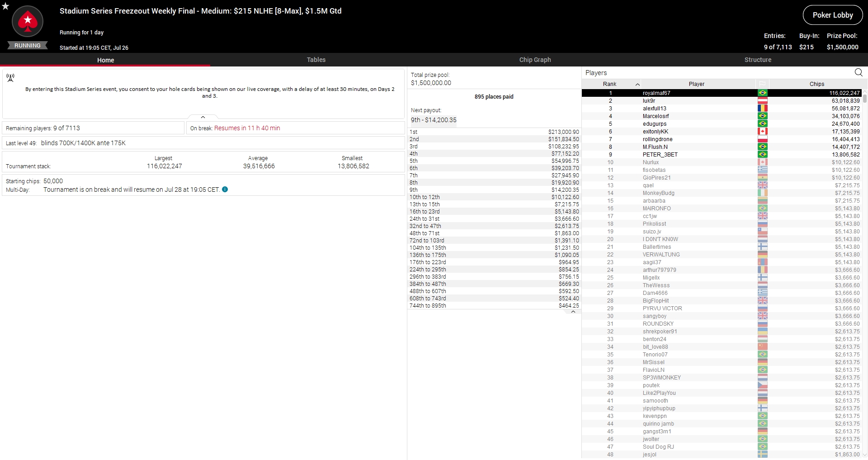The width and height of the screenshot is (868, 460).
Task: Click Ballertimes' Finland flag icon
Action: (x=763, y=247)
